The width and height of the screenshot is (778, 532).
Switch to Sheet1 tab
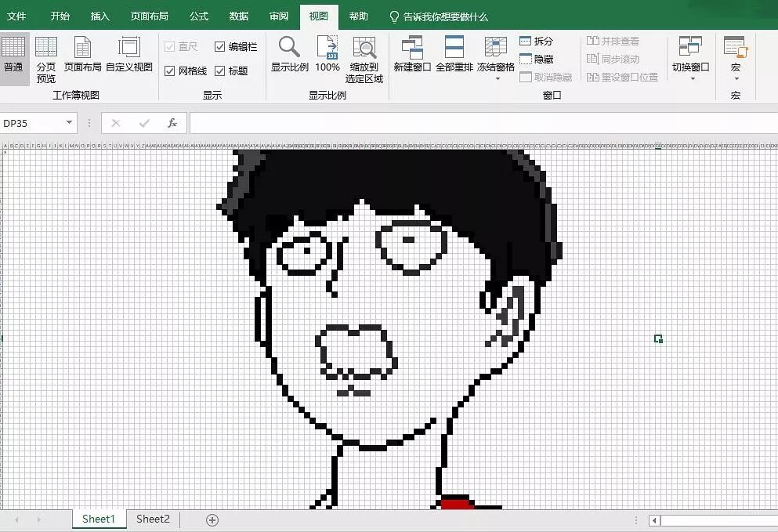[98, 519]
